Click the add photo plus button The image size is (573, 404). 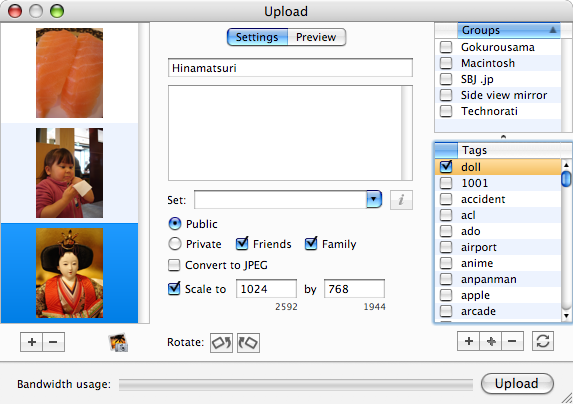coord(31,342)
